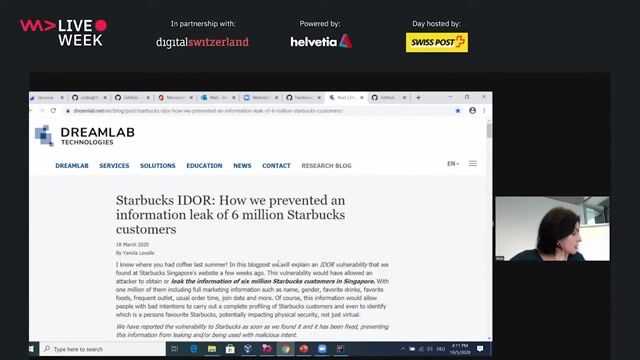
Task: Open the DREAMLAB menu item
Action: tap(72, 166)
